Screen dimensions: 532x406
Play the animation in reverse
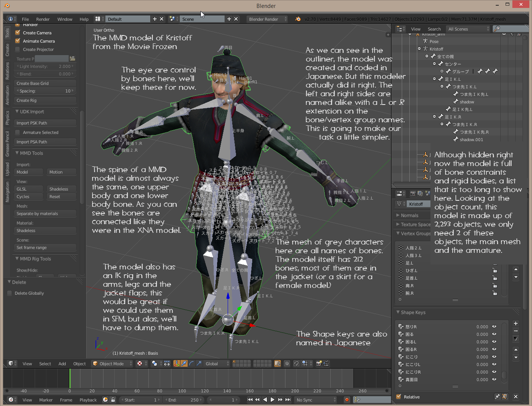click(x=265, y=400)
